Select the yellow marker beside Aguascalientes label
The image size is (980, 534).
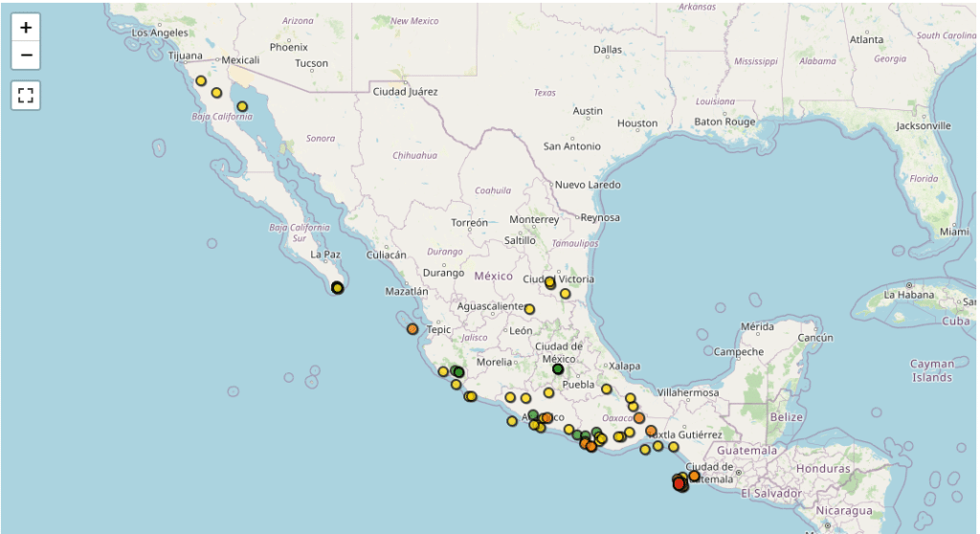pos(529,309)
